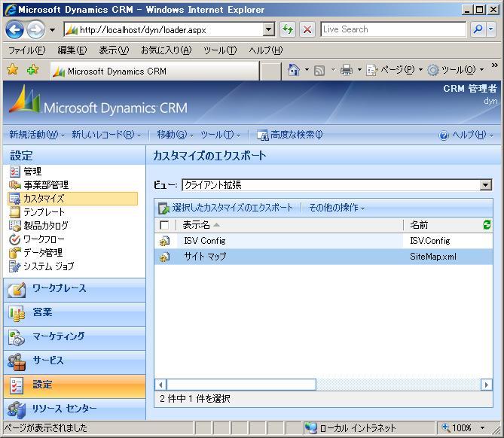504x438 pixels.
Task: Open the zoom level 100% dropdown arrow
Action: (482, 427)
